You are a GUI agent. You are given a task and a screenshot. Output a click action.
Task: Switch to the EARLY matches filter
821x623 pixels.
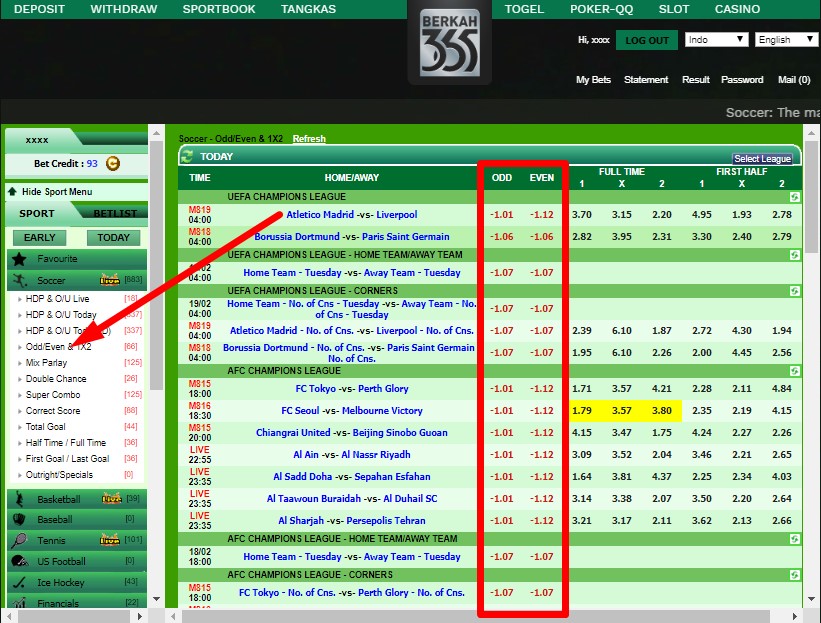tap(40, 238)
